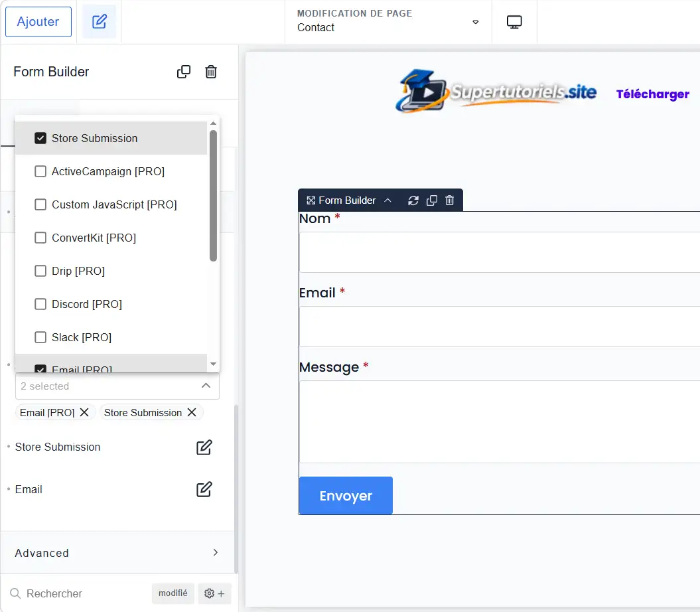Viewport: 700px width, 612px height.
Task: Click the actions dropdown list scrollbar thumb
Action: pyautogui.click(x=214, y=195)
